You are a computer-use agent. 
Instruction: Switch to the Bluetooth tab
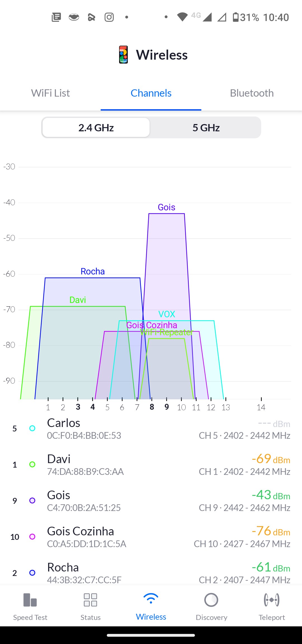pos(252,93)
